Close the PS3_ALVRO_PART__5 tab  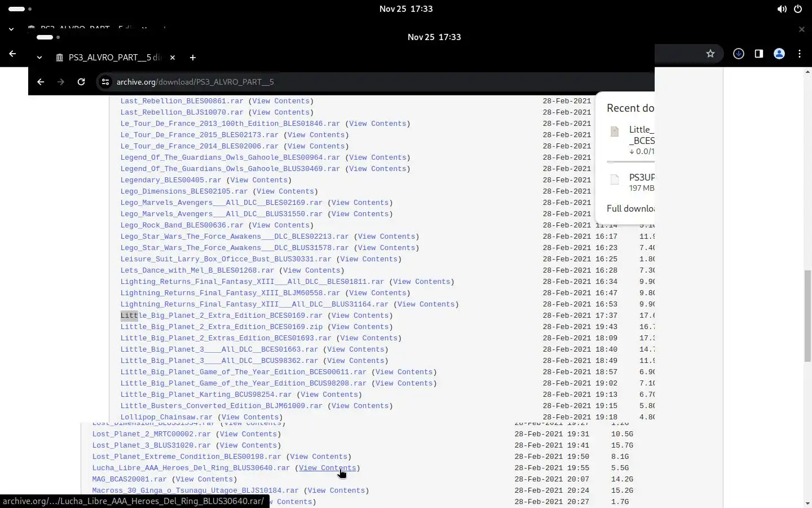(x=173, y=58)
